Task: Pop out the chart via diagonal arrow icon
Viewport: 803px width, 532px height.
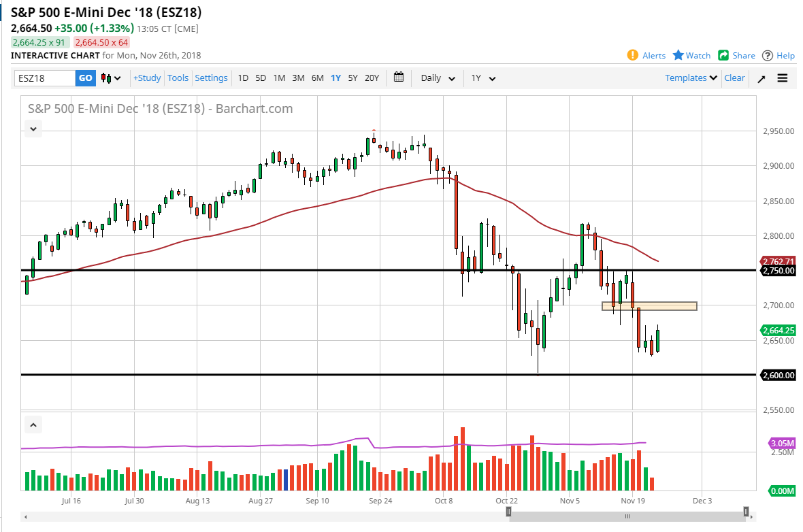Action: point(761,78)
